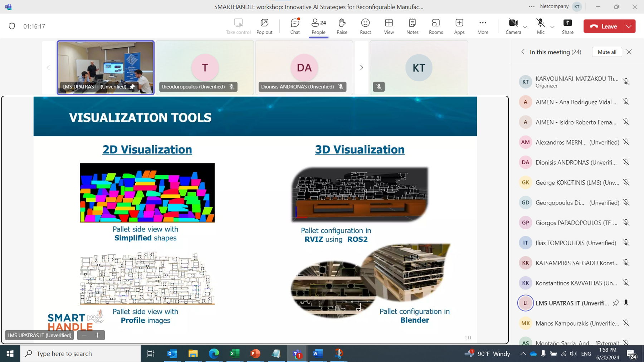Open breakout Rooms
Screen dimensions: 644x362
pyautogui.click(x=436, y=26)
